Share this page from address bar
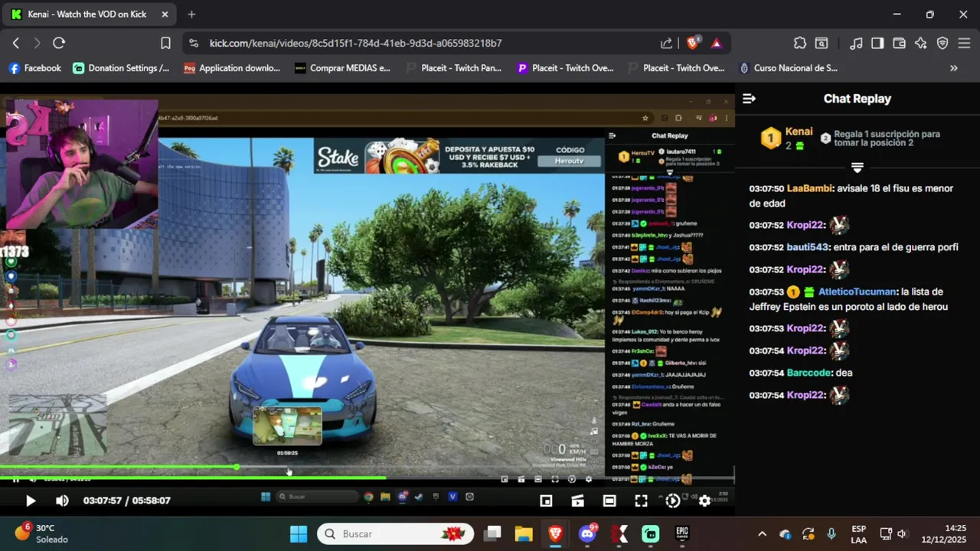 click(667, 43)
